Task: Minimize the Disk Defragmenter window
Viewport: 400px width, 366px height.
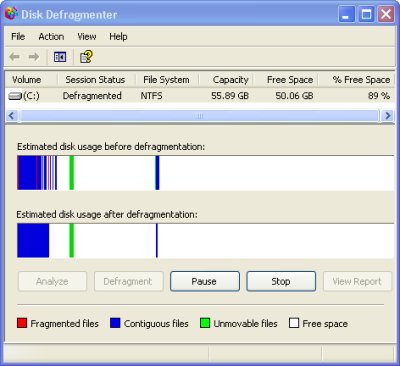Action: coord(346,14)
